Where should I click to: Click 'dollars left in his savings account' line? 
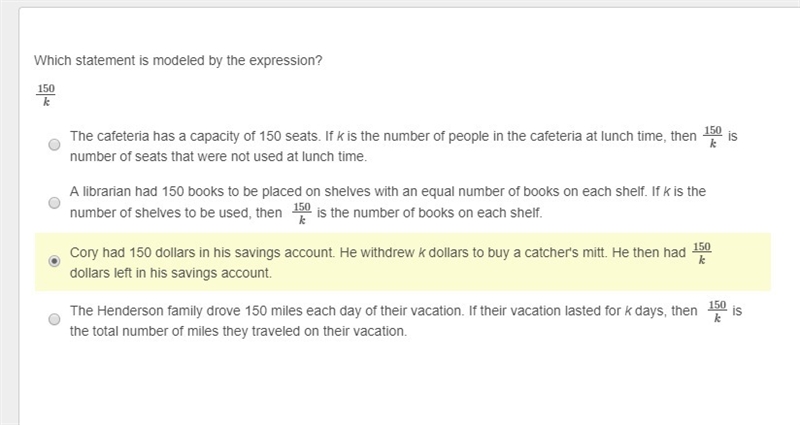[x=171, y=273]
